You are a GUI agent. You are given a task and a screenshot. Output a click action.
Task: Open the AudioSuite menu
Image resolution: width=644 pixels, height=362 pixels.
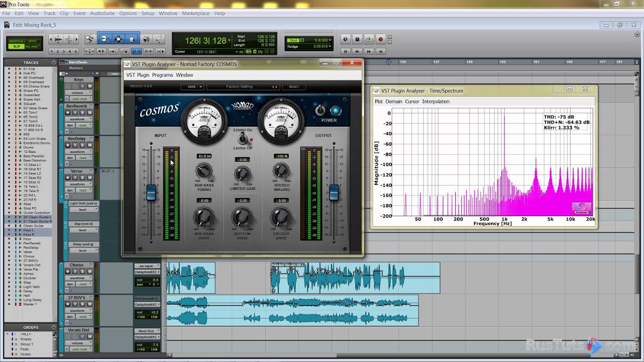tap(102, 14)
